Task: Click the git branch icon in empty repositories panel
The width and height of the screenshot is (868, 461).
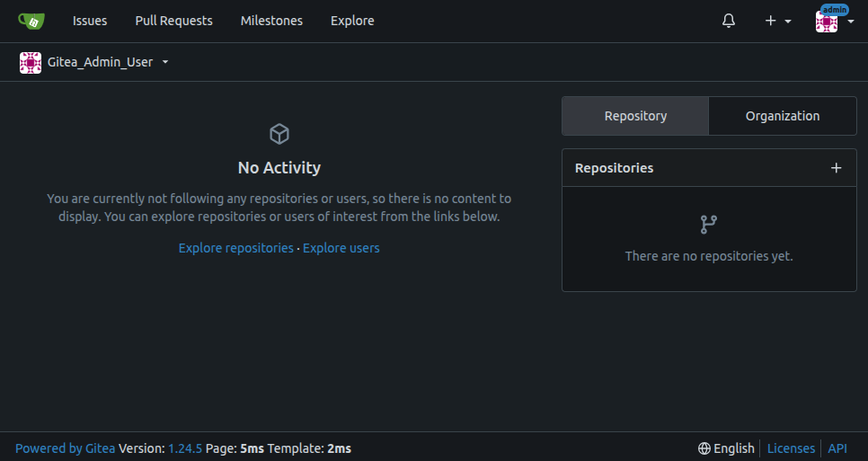Action: coord(709,225)
